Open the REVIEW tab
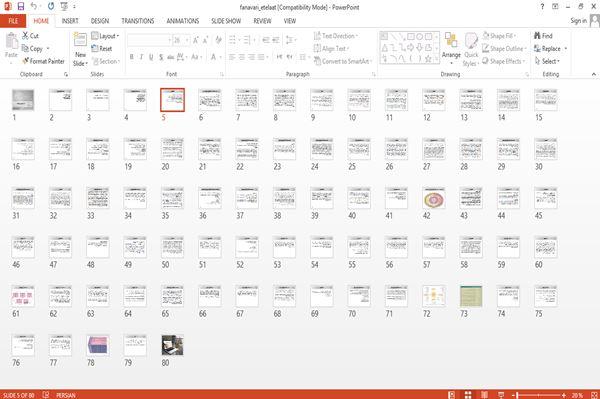Viewport: 600px width, 399px height. click(262, 21)
